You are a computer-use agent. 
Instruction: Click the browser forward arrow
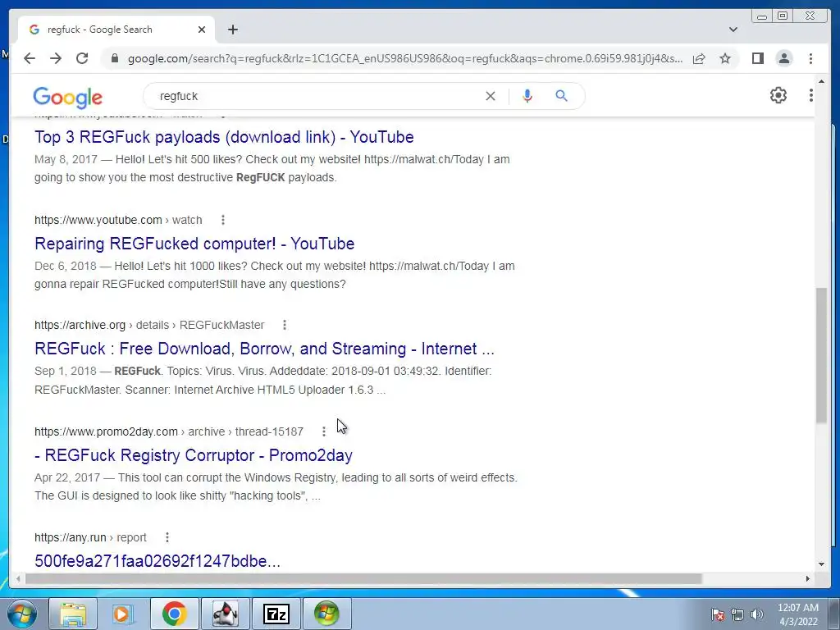[56, 58]
